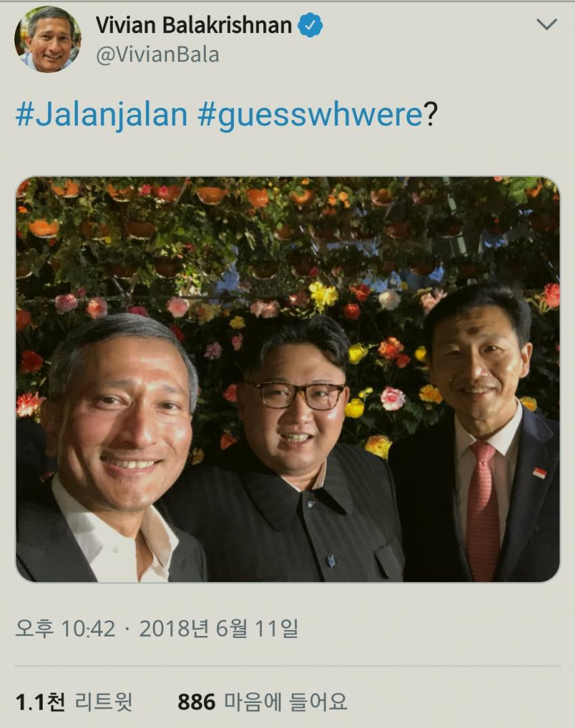Open the #guesswhwere hashtag
Viewport: 575px width, 728px height.
click(310, 114)
